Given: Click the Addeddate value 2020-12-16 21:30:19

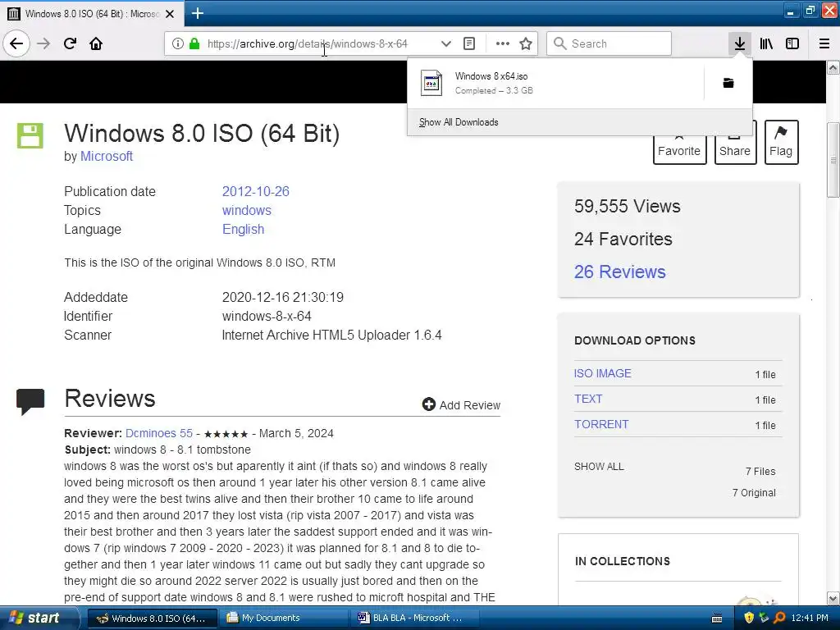Looking at the screenshot, I should tap(283, 297).
